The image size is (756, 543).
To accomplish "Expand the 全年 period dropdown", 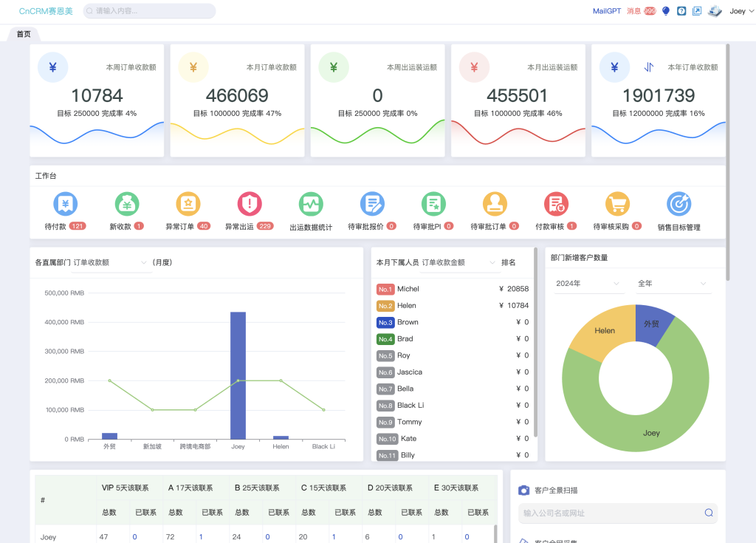I will point(672,284).
